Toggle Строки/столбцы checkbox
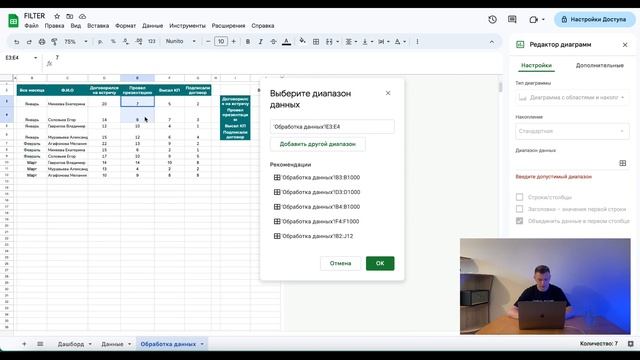The image size is (640, 360). [x=519, y=197]
